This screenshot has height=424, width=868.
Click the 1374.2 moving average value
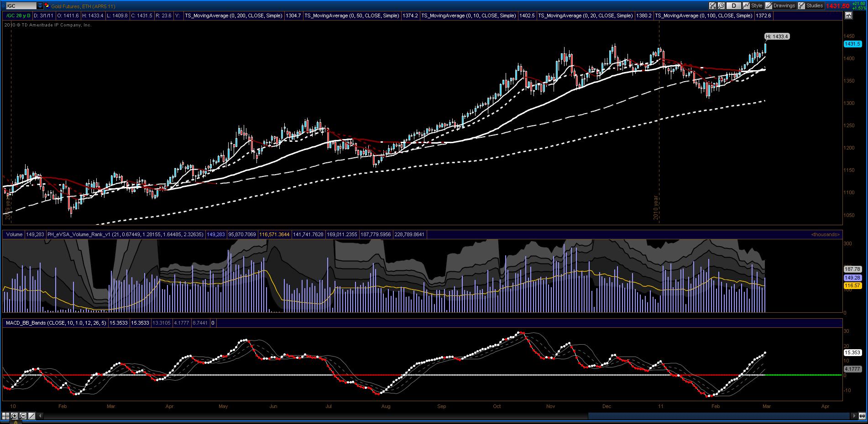410,16
